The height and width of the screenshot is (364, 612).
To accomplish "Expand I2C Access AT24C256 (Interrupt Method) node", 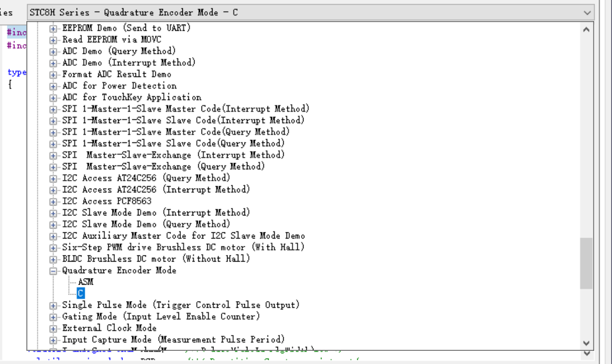I will tap(53, 190).
